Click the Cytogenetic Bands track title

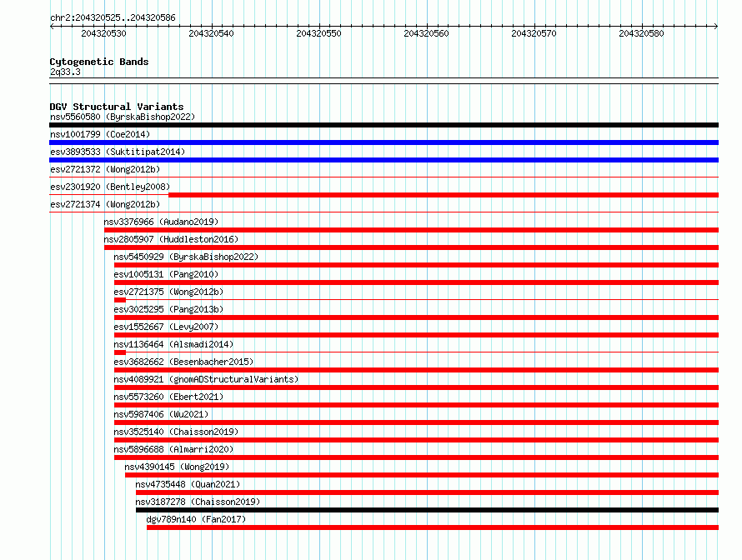point(99,62)
